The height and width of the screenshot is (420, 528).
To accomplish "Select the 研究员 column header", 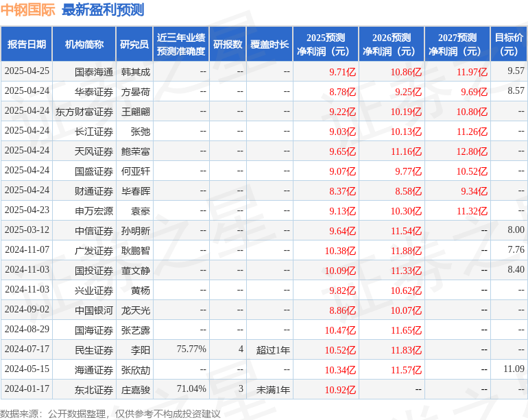I will (x=134, y=44).
